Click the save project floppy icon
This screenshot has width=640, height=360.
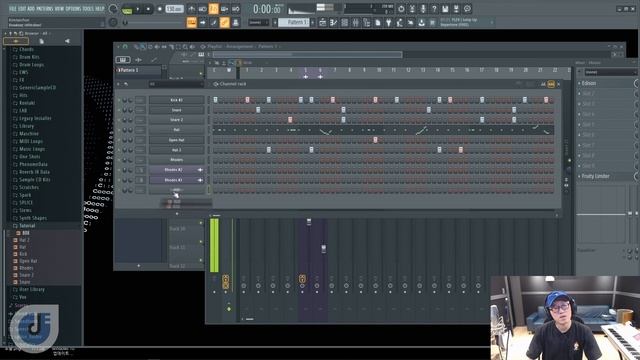(x=445, y=9)
